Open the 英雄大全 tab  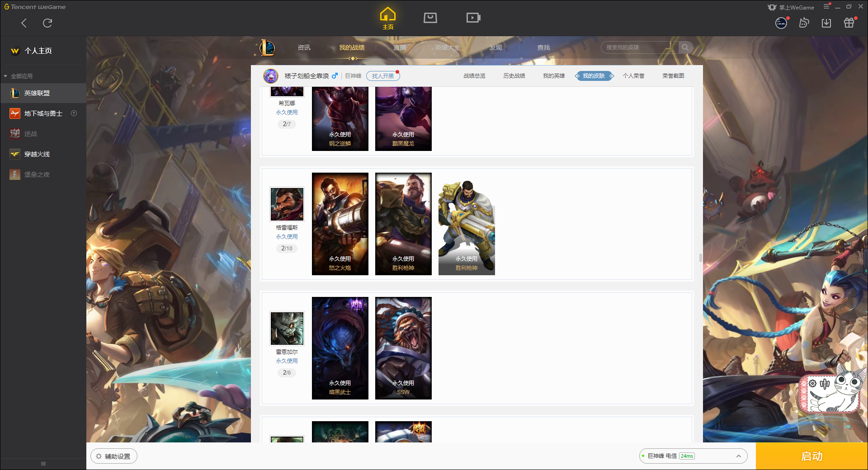click(448, 47)
